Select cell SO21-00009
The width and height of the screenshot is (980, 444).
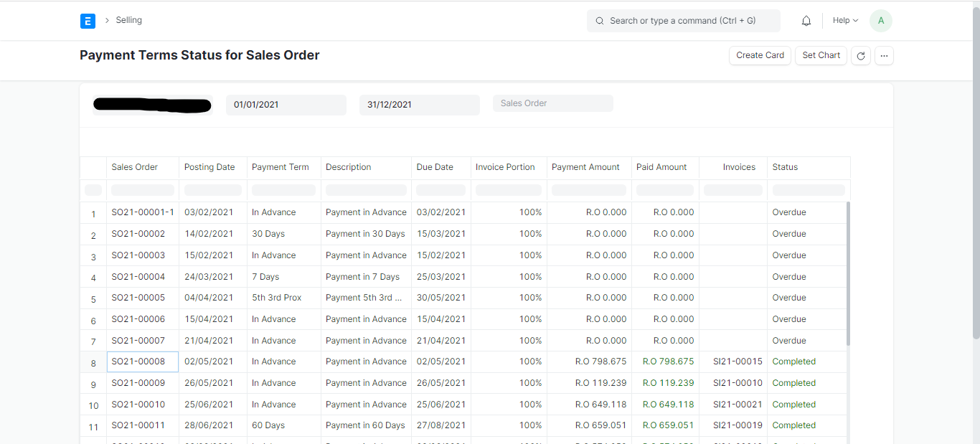(143, 383)
